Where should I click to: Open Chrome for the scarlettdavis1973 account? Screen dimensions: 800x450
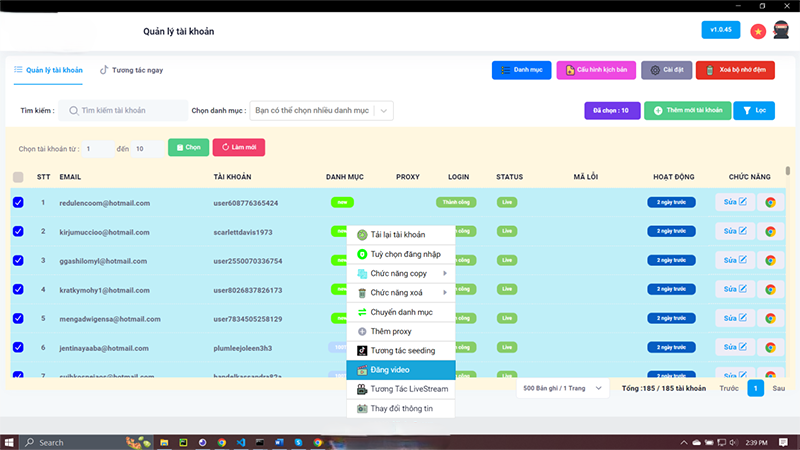770,232
